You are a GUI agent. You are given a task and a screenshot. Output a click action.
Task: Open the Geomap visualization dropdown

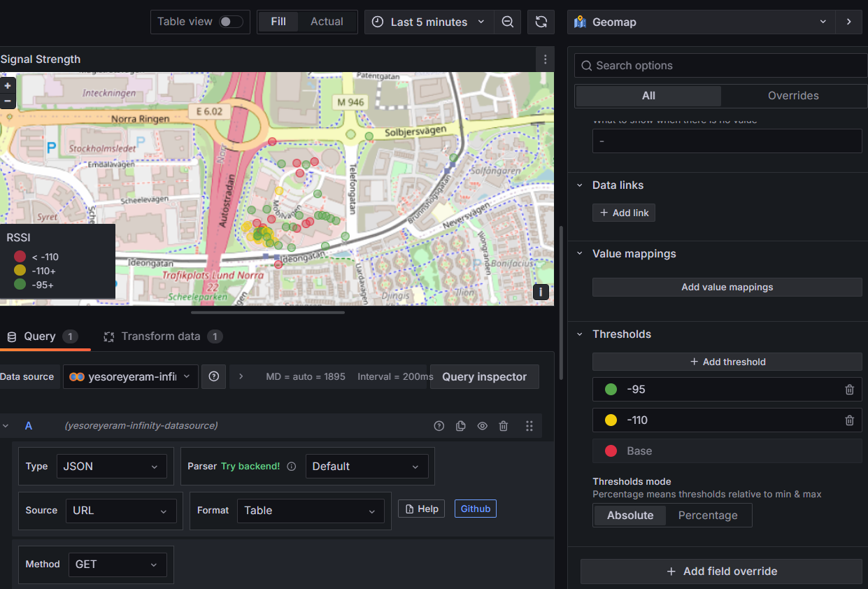pos(701,22)
